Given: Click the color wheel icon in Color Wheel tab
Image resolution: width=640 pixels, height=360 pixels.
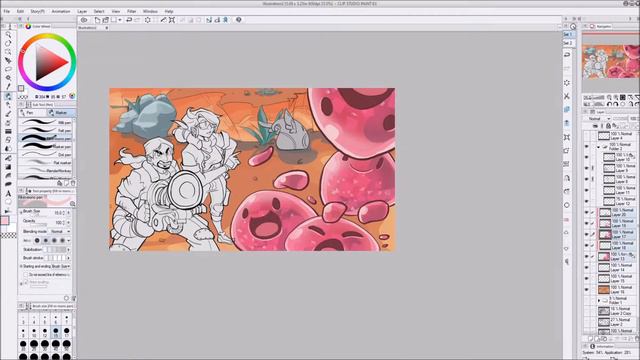Looking at the screenshot, I should (x=28, y=26).
